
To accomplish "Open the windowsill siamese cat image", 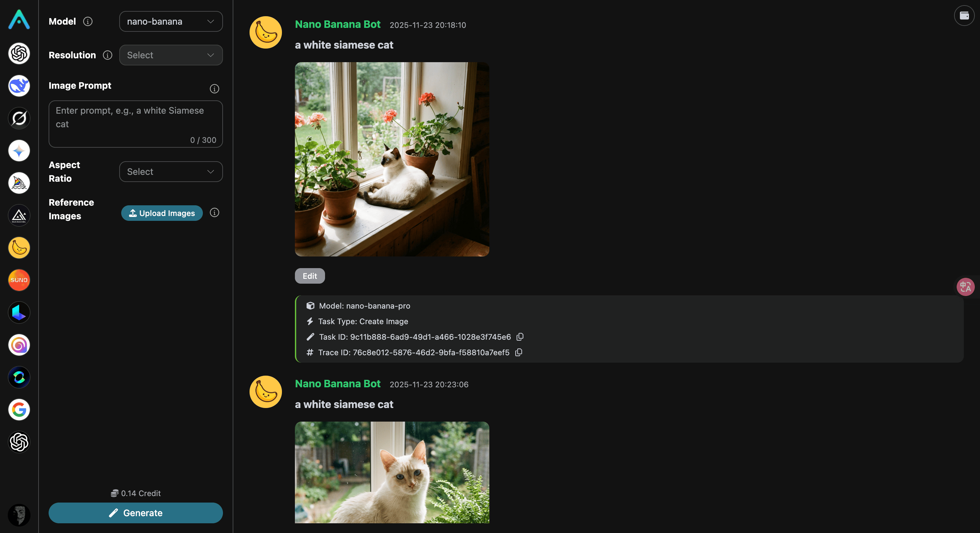I will click(392, 159).
